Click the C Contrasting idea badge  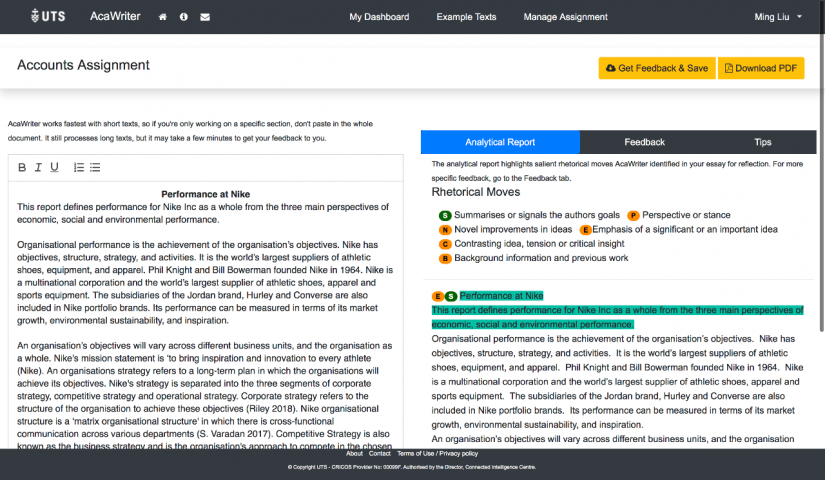(x=445, y=244)
